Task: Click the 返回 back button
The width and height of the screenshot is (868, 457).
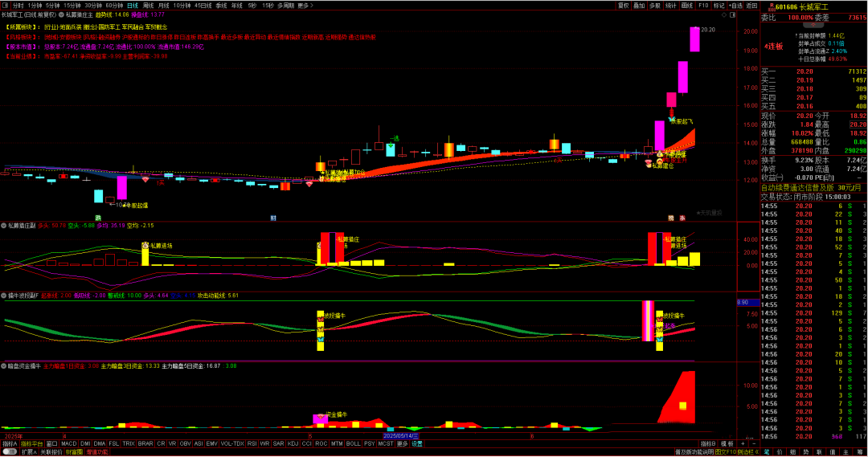Action: click(x=751, y=5)
